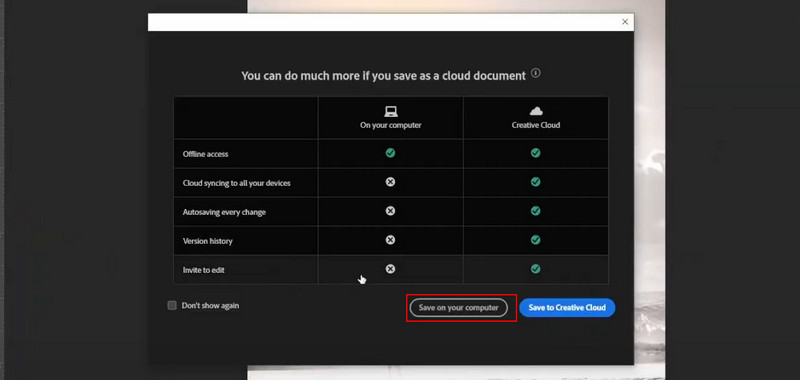Click the 'Version history' row label
The height and width of the screenshot is (380, 800).
click(208, 241)
